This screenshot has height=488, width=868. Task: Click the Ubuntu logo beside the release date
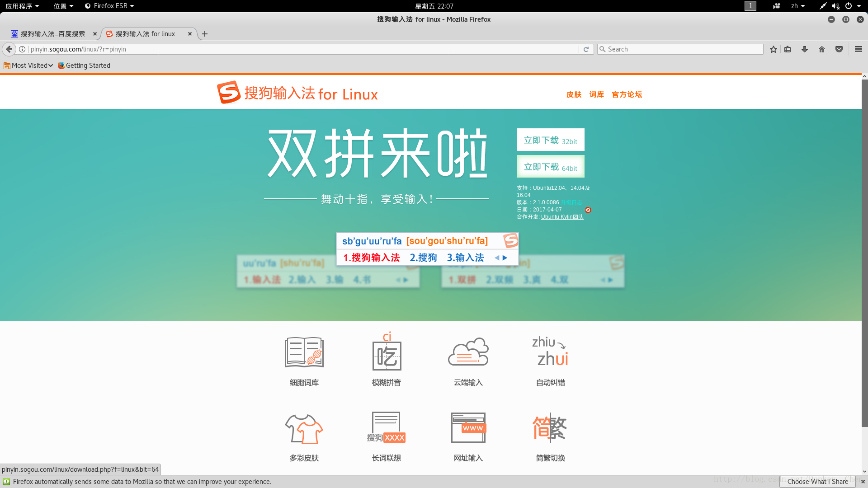point(588,210)
